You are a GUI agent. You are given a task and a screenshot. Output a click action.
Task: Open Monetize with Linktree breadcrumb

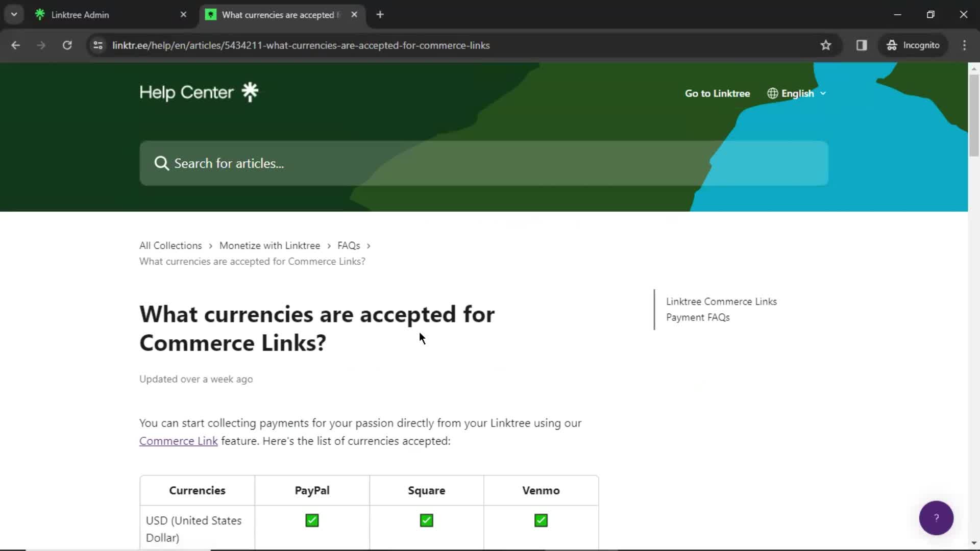pos(269,245)
